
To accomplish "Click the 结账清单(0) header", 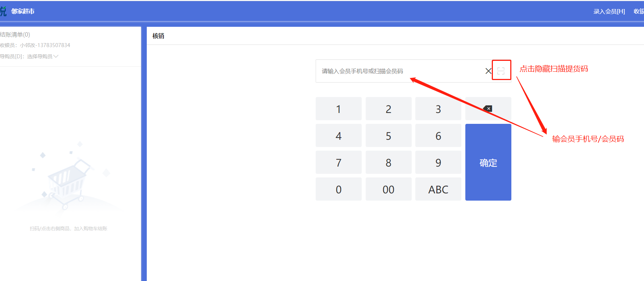I will pos(15,35).
